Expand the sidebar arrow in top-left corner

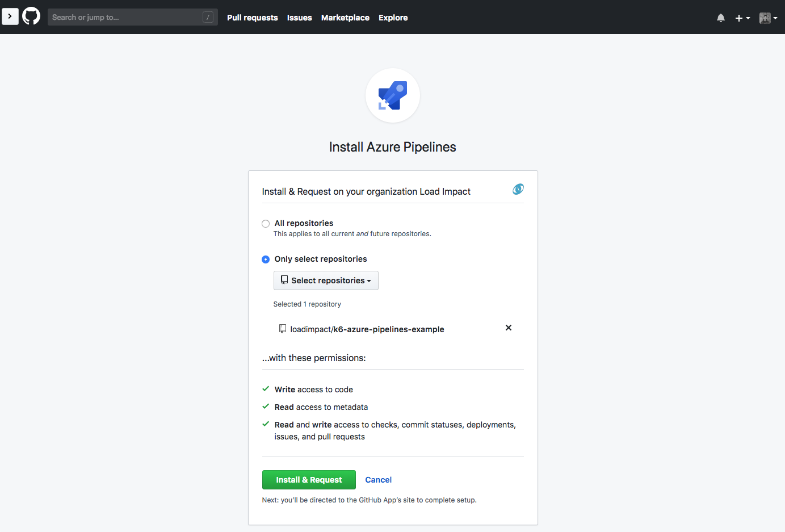(x=10, y=16)
